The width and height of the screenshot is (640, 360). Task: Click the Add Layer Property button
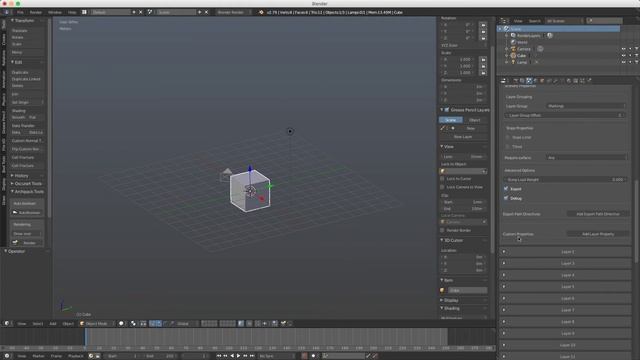tap(598, 234)
